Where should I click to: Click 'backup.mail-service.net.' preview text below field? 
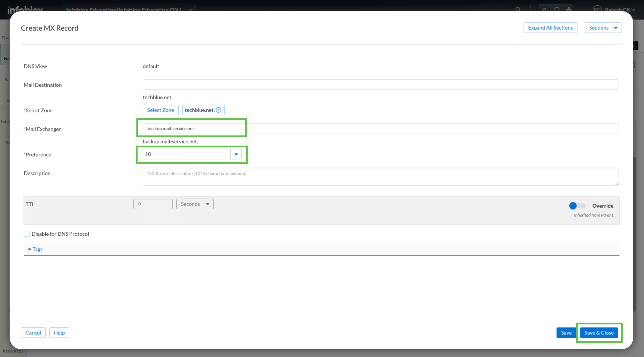(x=170, y=141)
